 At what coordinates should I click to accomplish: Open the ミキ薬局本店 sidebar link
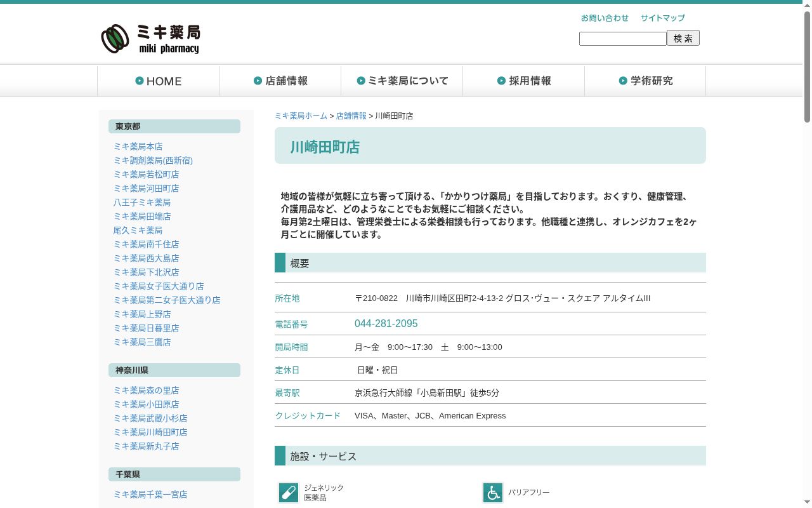138,147
